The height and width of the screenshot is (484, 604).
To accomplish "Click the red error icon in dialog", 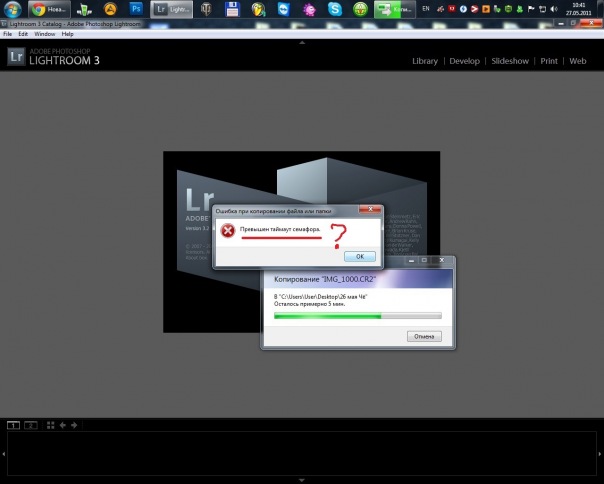I will click(228, 230).
